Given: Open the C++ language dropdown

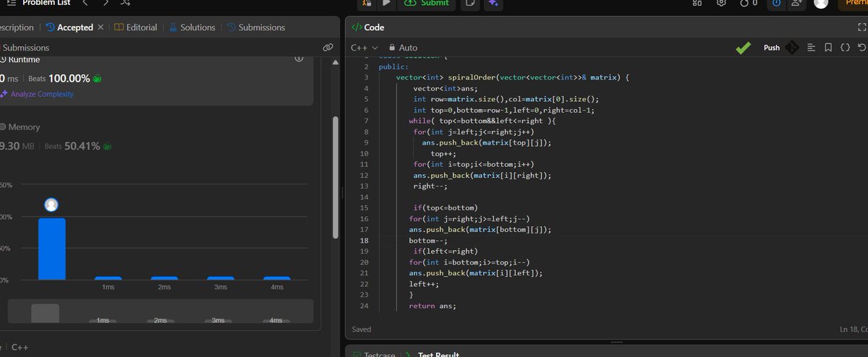Looking at the screenshot, I should (x=365, y=47).
